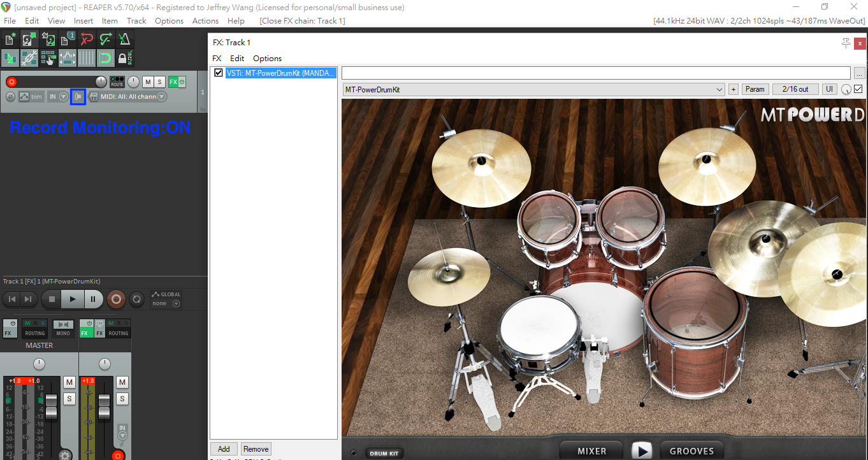
Task: Toggle the grid lines toolbar icon
Action: pyautogui.click(x=86, y=58)
